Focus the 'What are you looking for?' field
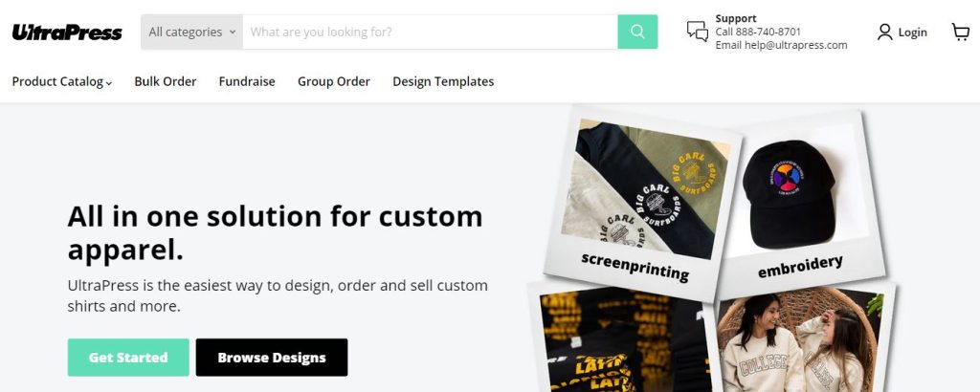Viewport: 980px width, 392px height. point(430,32)
